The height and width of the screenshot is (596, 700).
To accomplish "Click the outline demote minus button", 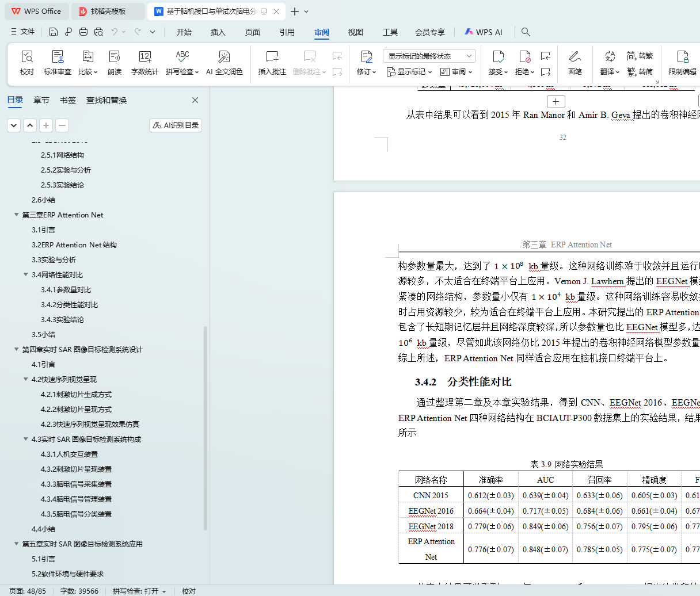I will [x=62, y=125].
